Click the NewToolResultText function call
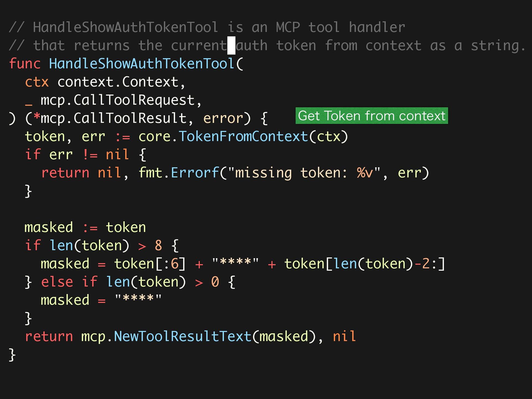 click(183, 336)
